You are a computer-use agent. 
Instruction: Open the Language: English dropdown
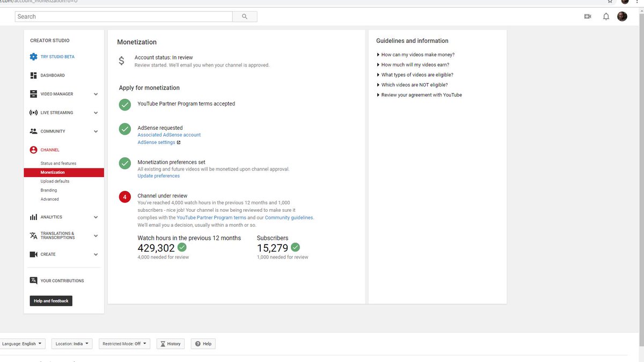23,344
